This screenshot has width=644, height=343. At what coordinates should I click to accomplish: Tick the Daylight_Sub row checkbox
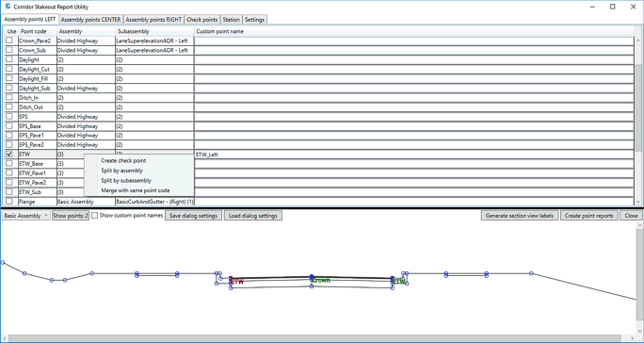[9, 88]
